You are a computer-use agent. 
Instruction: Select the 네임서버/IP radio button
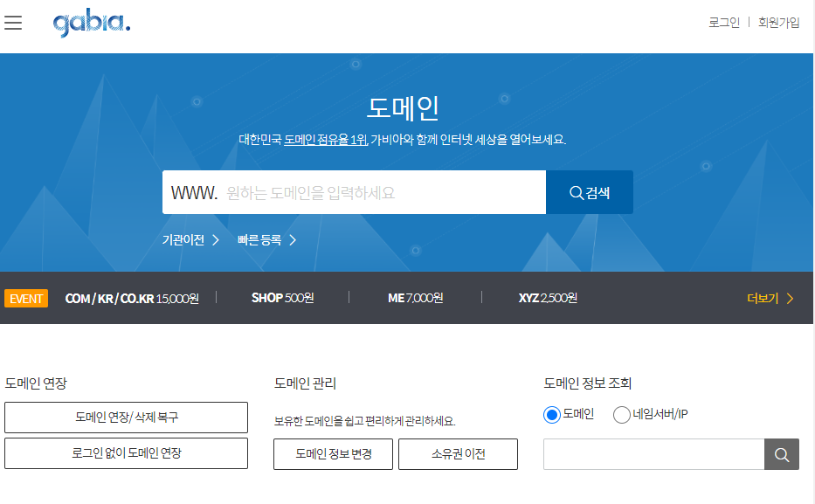[622, 415]
